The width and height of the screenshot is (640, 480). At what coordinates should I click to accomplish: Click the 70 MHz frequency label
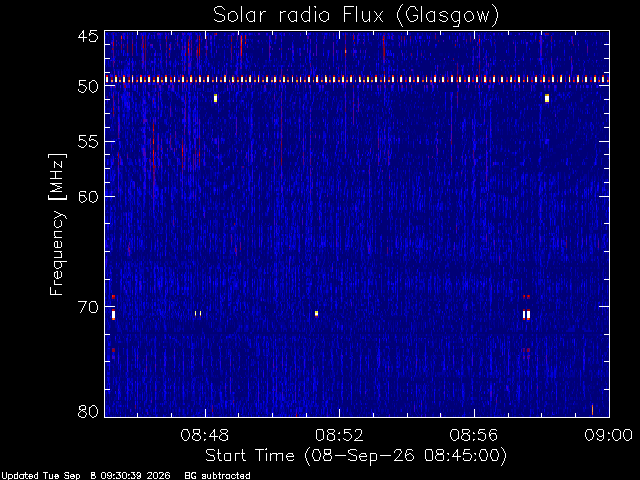[88, 307]
